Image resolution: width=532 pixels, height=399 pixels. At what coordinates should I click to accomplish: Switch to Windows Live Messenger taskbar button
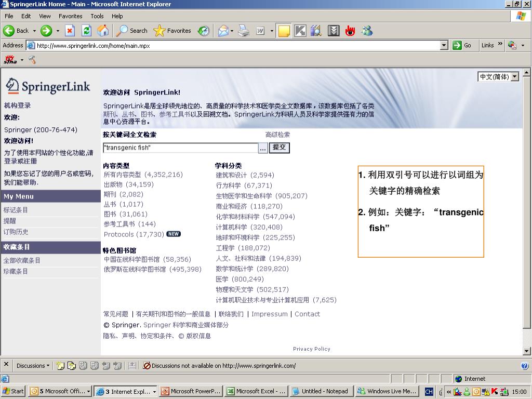click(387, 391)
